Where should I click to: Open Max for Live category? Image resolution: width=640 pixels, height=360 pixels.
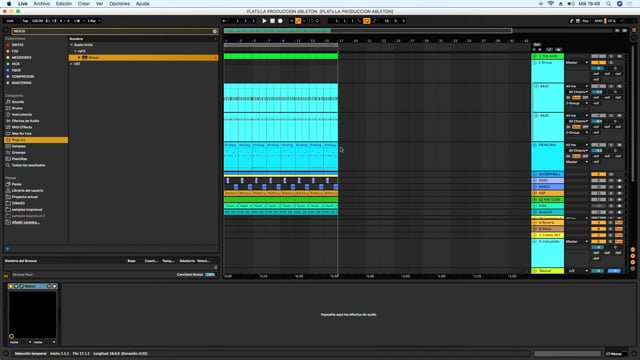tap(21, 133)
